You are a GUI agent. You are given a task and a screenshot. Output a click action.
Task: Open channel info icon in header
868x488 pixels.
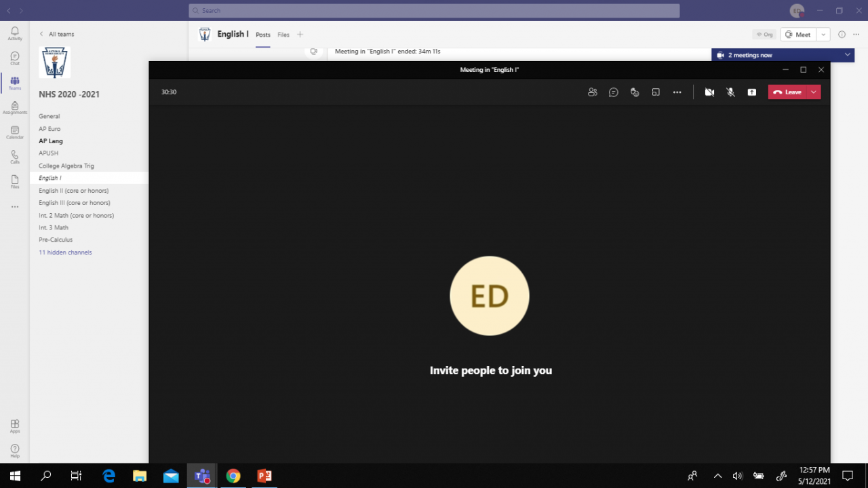(x=842, y=35)
